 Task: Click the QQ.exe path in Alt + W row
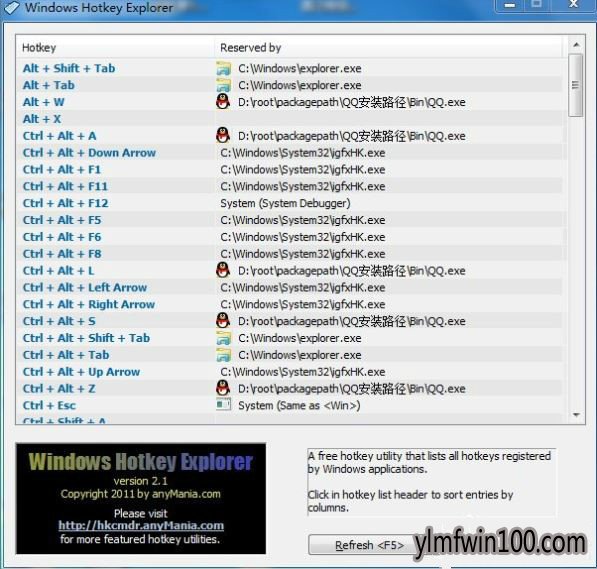(352, 102)
